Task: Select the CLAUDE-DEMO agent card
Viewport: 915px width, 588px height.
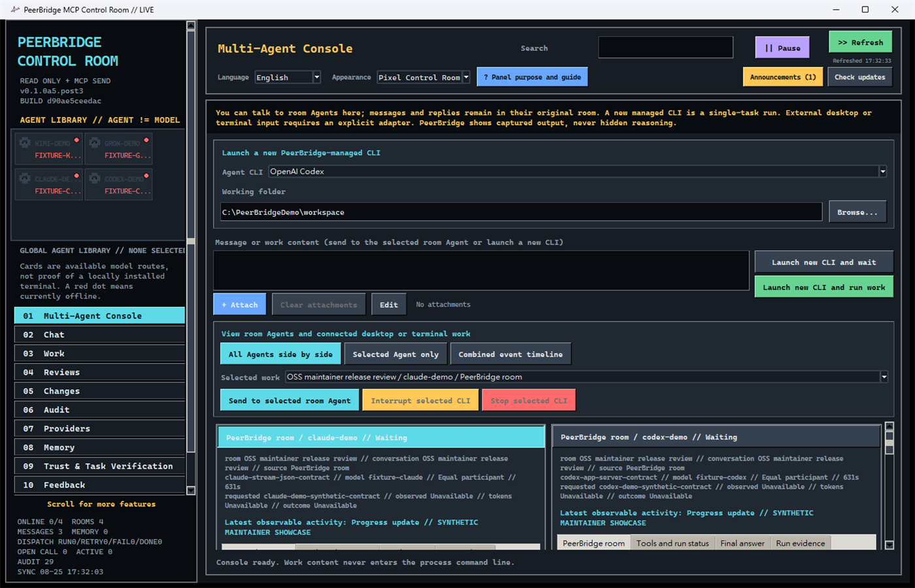Action: click(x=48, y=184)
